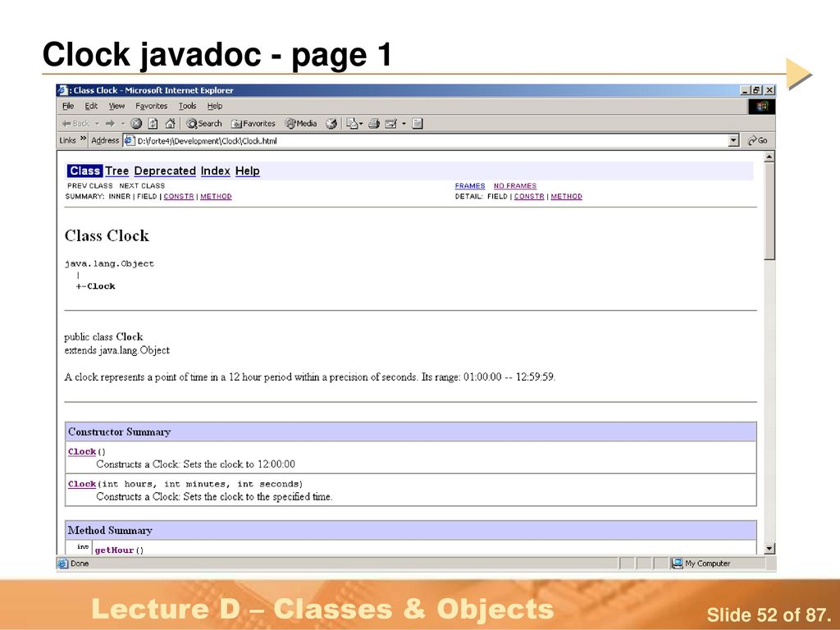Open the Edit button dropdown arrow

point(404,124)
